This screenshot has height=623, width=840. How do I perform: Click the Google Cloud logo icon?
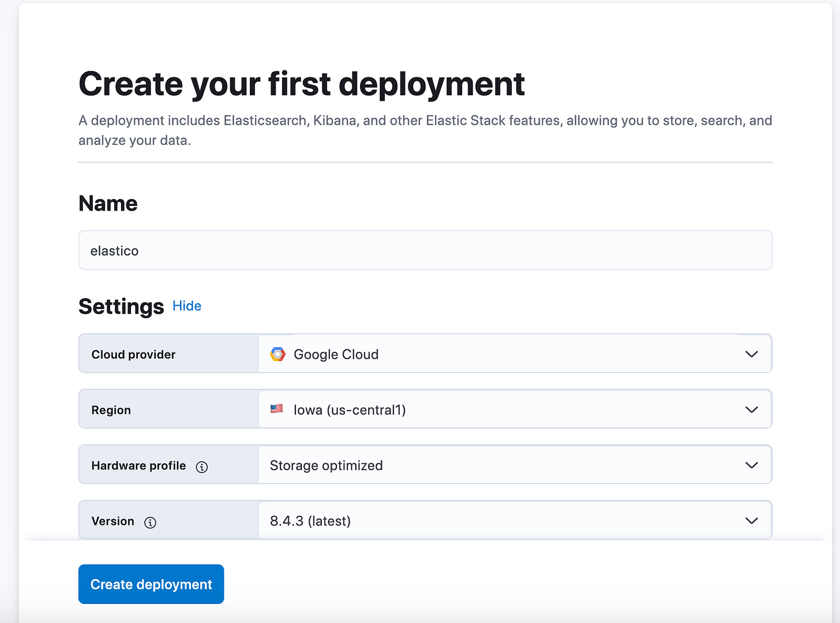277,354
